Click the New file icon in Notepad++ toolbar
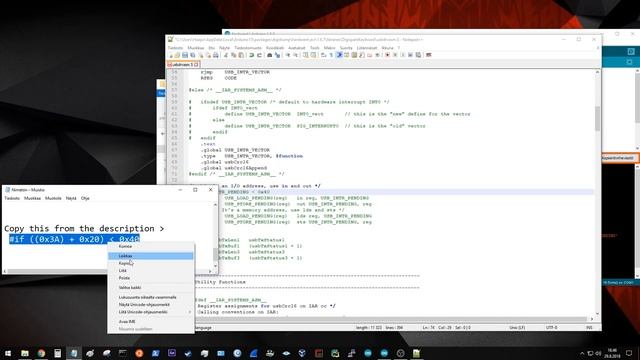This screenshot has height=360, width=640. (171, 55)
